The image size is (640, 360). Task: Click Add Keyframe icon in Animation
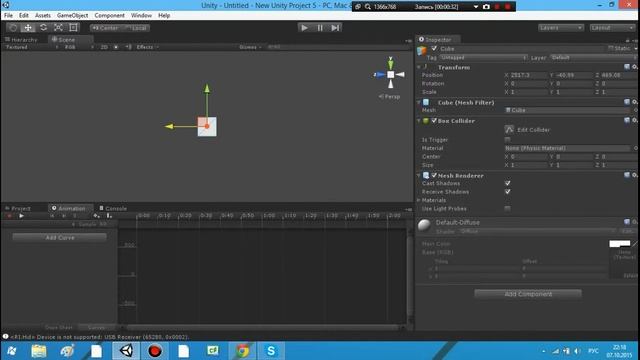(96, 216)
